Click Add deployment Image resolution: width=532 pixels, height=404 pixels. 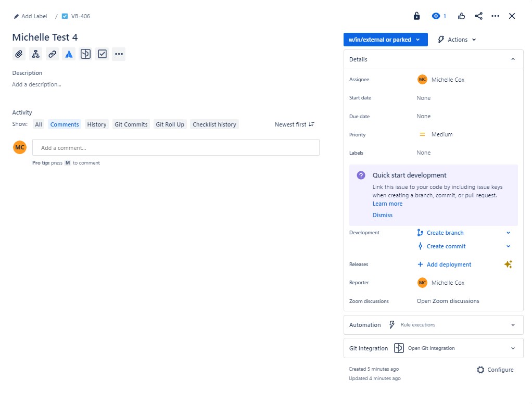click(x=449, y=264)
